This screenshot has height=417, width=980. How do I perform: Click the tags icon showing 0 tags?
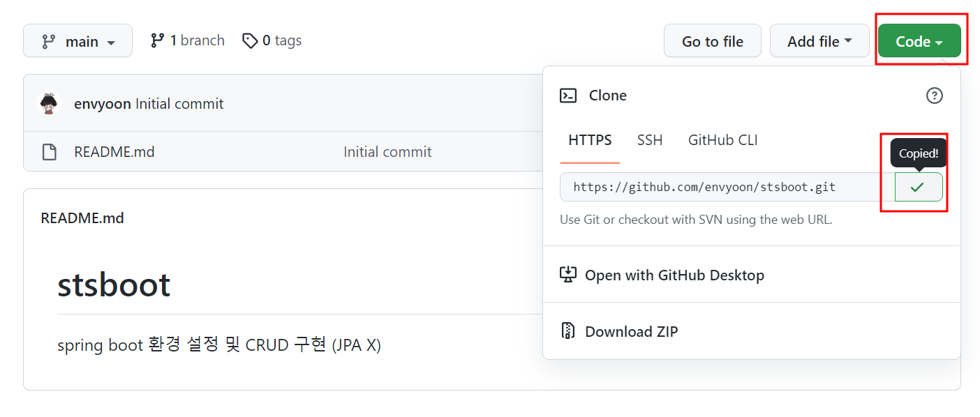(250, 40)
